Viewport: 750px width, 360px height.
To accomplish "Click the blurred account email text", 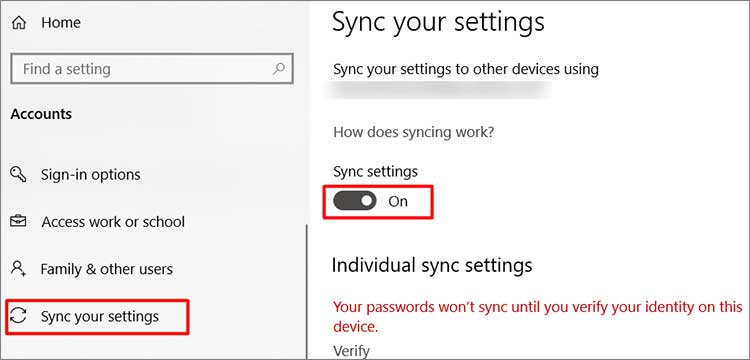I will (x=438, y=90).
